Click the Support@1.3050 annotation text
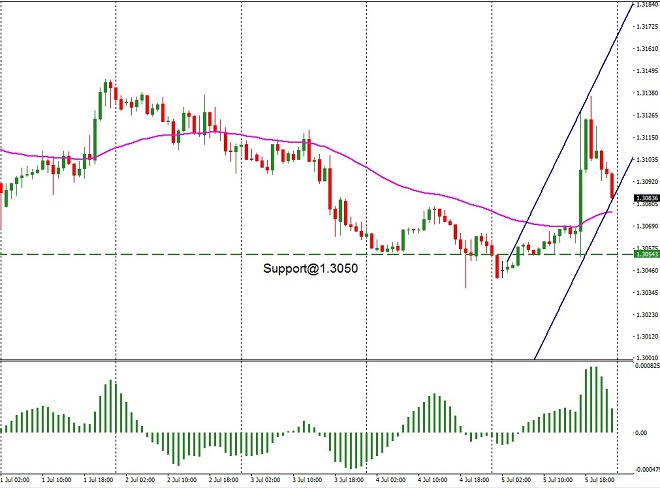The image size is (660, 488). pyautogui.click(x=310, y=269)
